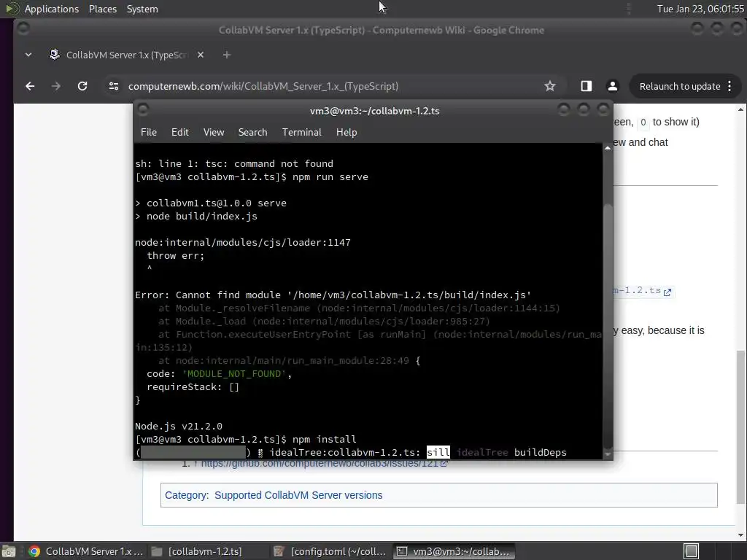Click Chrome window menu icon in titlebar
Image resolution: width=747 pixels, height=560 pixels.
23,29
